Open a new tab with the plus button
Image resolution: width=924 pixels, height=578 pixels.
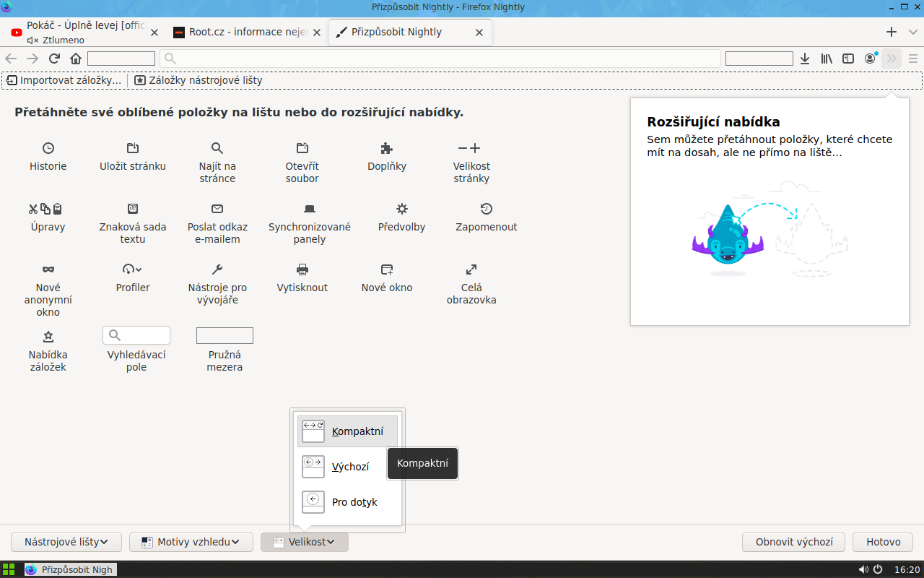(x=892, y=32)
